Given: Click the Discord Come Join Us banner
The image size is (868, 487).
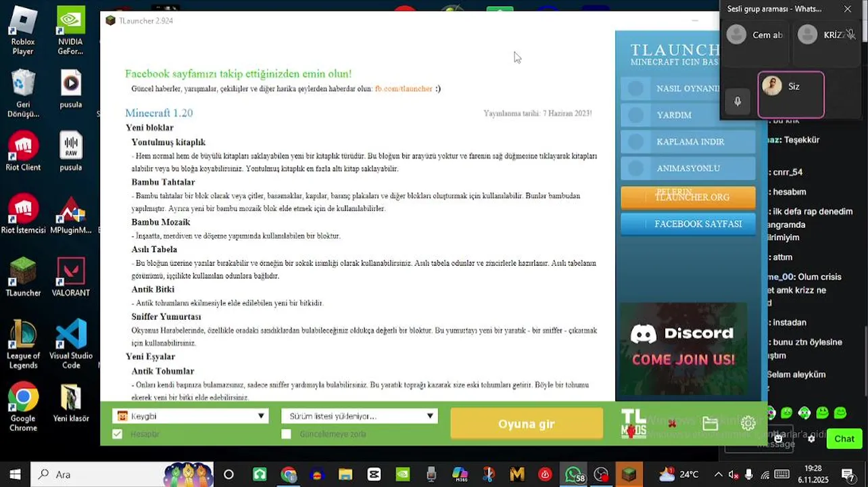Looking at the screenshot, I should (683, 348).
